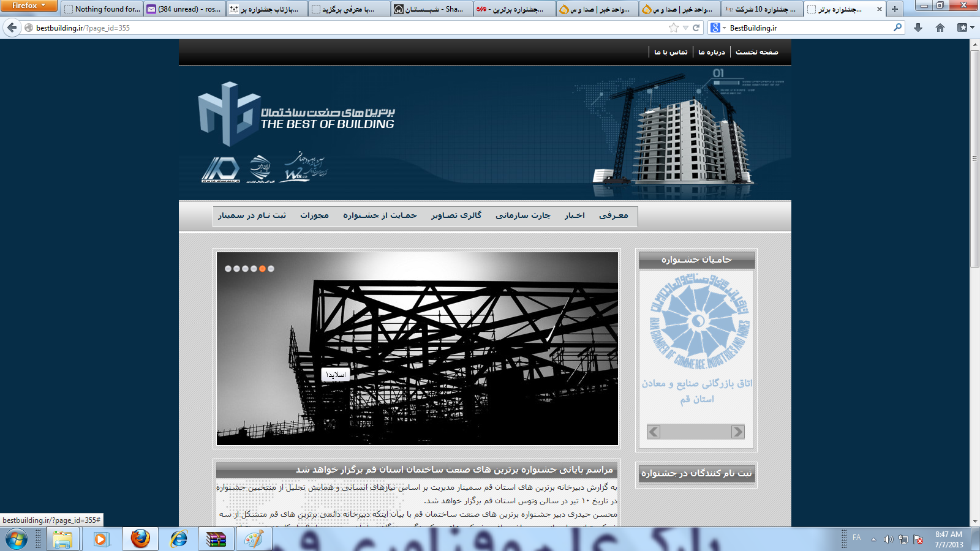Select the orange highlighted slideshow dot
This screenshot has width=980, height=551.
[x=262, y=269]
